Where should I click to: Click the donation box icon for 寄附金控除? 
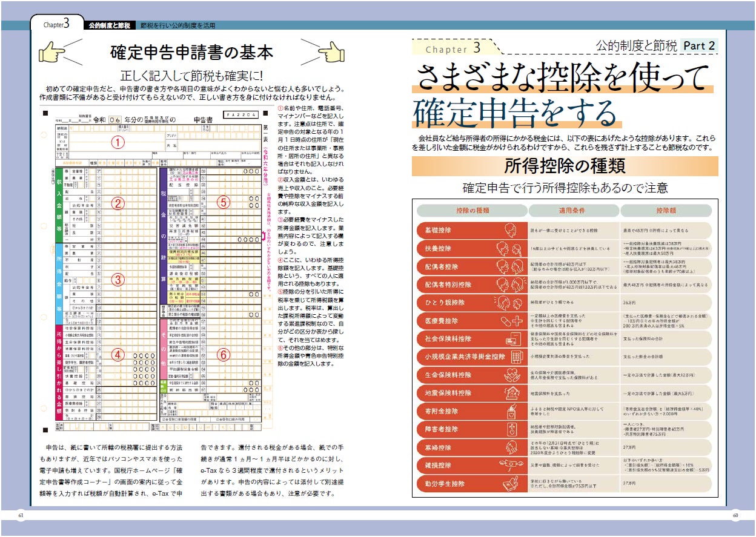pyautogui.click(x=510, y=410)
